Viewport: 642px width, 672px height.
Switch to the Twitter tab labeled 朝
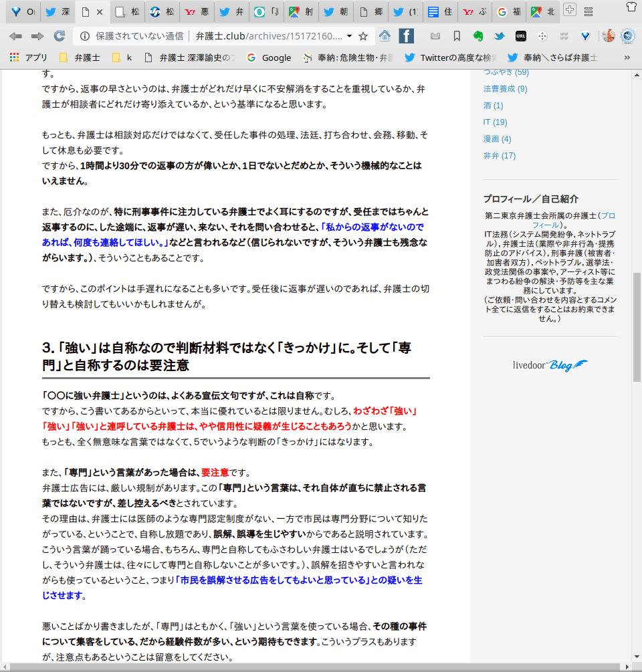(x=336, y=11)
